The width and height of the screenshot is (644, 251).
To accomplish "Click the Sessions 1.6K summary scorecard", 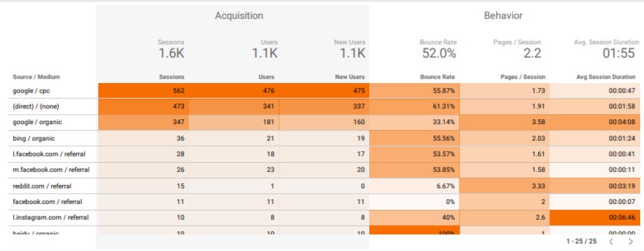I will pyautogui.click(x=171, y=49).
